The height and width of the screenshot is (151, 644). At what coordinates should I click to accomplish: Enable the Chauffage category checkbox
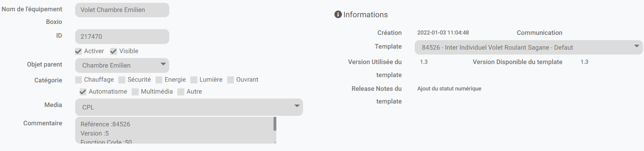pyautogui.click(x=79, y=80)
